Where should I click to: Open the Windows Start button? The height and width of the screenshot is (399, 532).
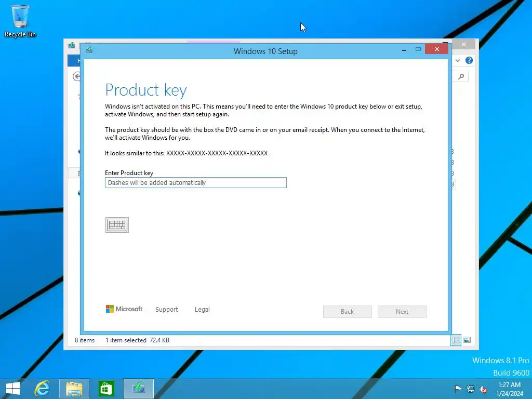[13, 389]
